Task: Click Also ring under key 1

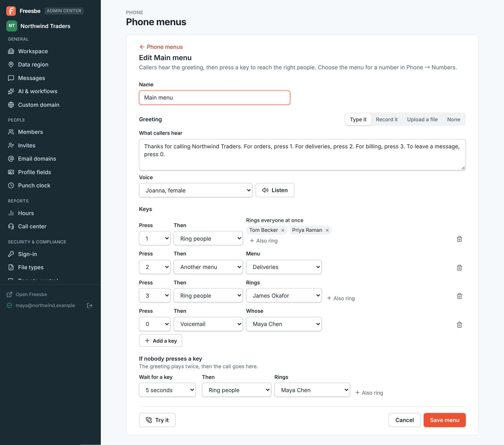Action: point(264,241)
